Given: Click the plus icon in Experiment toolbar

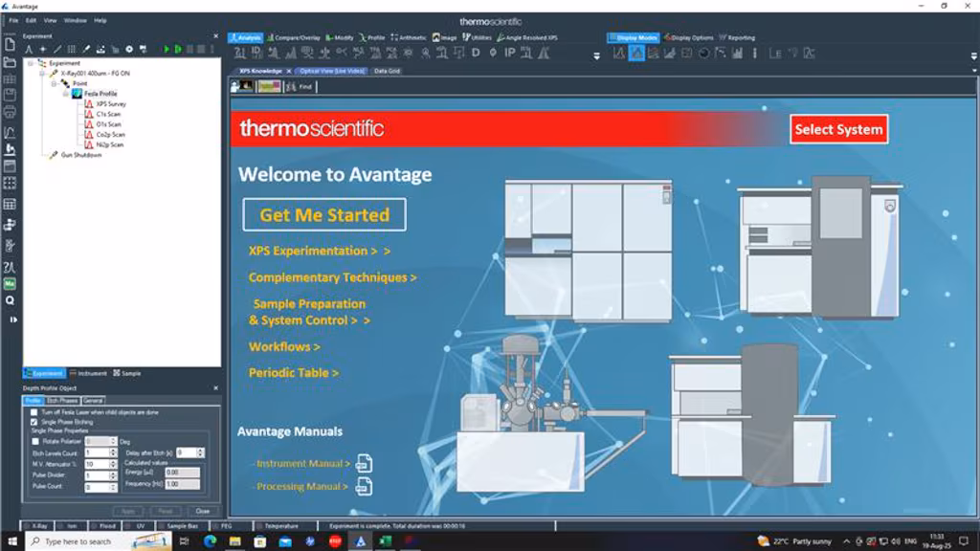Looking at the screenshot, I should pos(42,49).
